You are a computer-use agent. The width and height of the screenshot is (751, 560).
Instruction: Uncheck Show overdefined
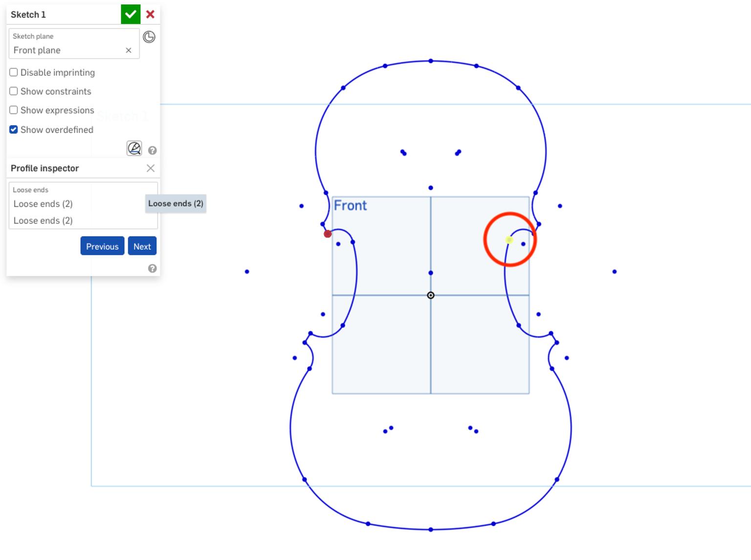pyautogui.click(x=13, y=129)
